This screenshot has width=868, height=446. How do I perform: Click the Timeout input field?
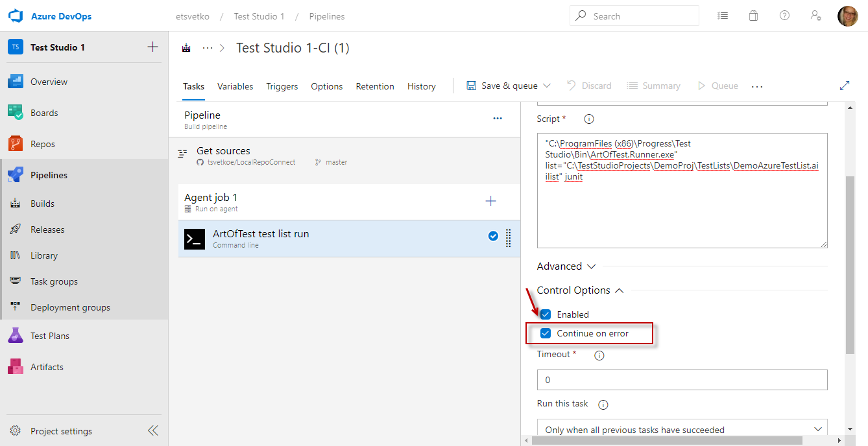click(682, 380)
